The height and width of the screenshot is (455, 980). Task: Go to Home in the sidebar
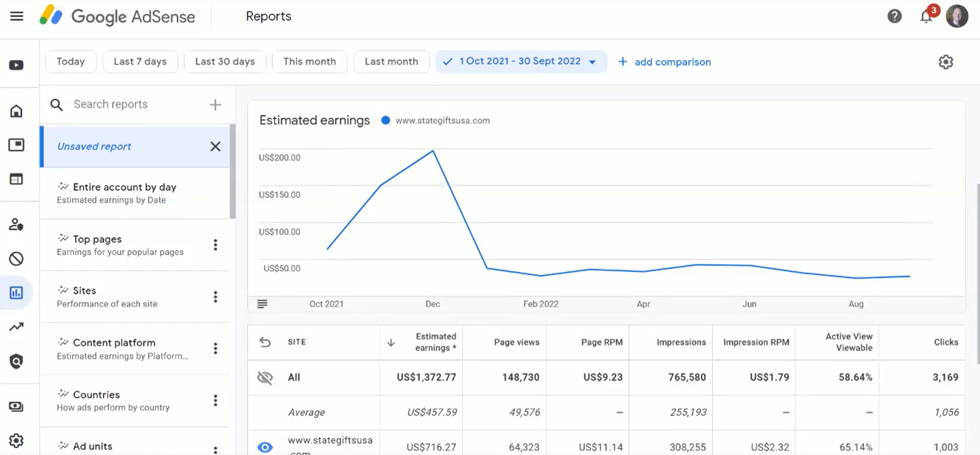click(16, 111)
